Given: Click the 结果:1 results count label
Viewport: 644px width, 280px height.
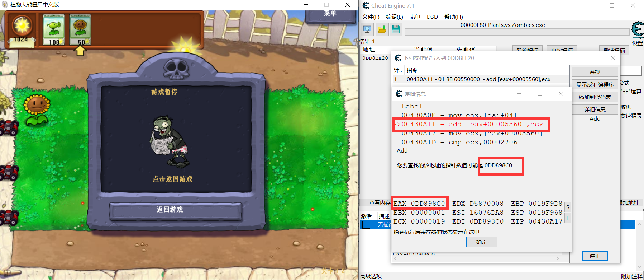Looking at the screenshot, I should click(367, 42).
